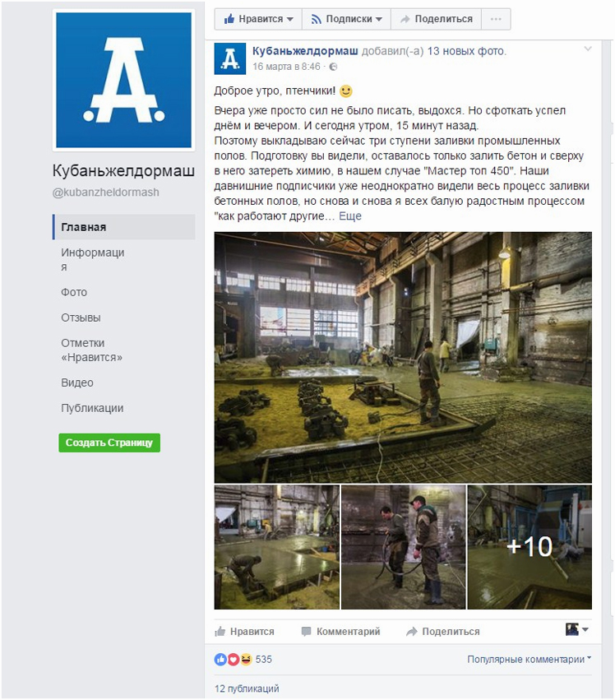This screenshot has height=700, width=615.
Task: Like the post with Нравится thumbs-up
Action: 244,631
